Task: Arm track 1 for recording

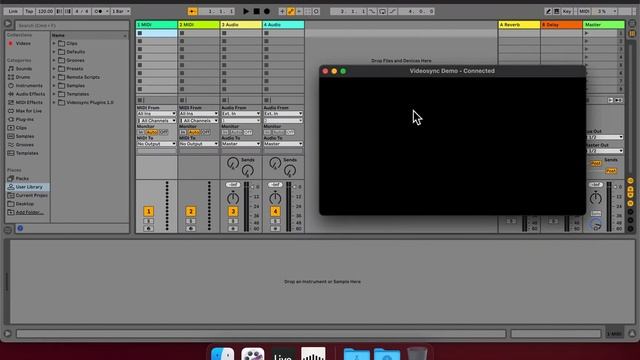Action: (149, 229)
